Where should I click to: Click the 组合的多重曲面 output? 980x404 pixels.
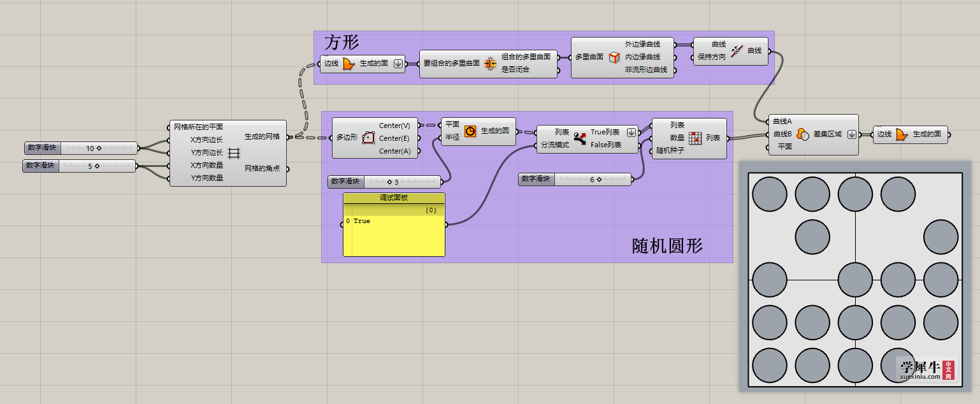tap(526, 57)
